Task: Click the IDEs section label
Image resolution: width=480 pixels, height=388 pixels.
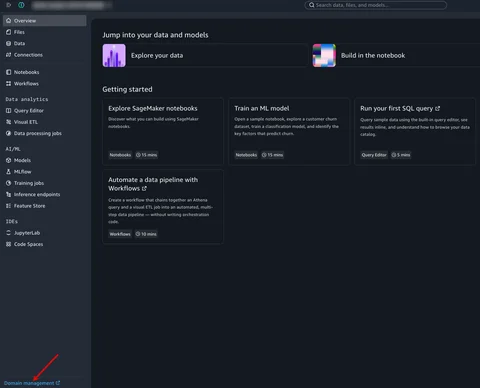Action: coord(12,221)
